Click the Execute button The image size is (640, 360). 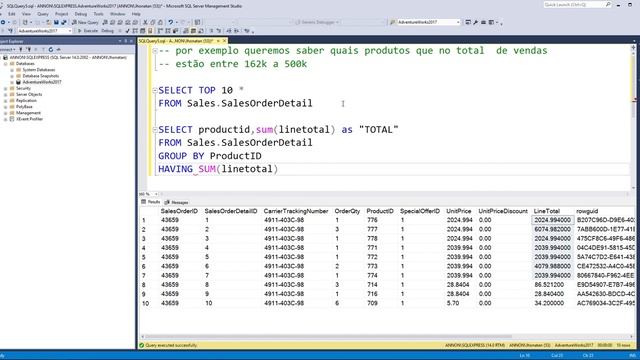click(88, 31)
